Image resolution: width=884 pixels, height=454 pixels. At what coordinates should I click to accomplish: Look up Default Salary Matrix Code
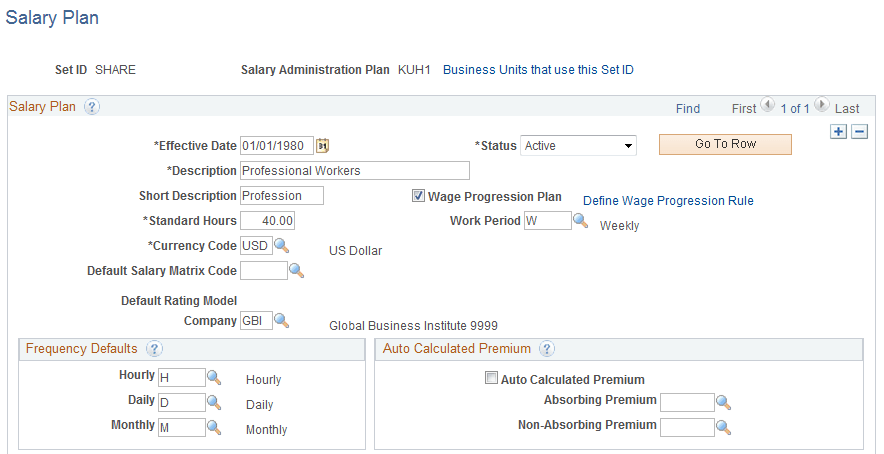[297, 271]
